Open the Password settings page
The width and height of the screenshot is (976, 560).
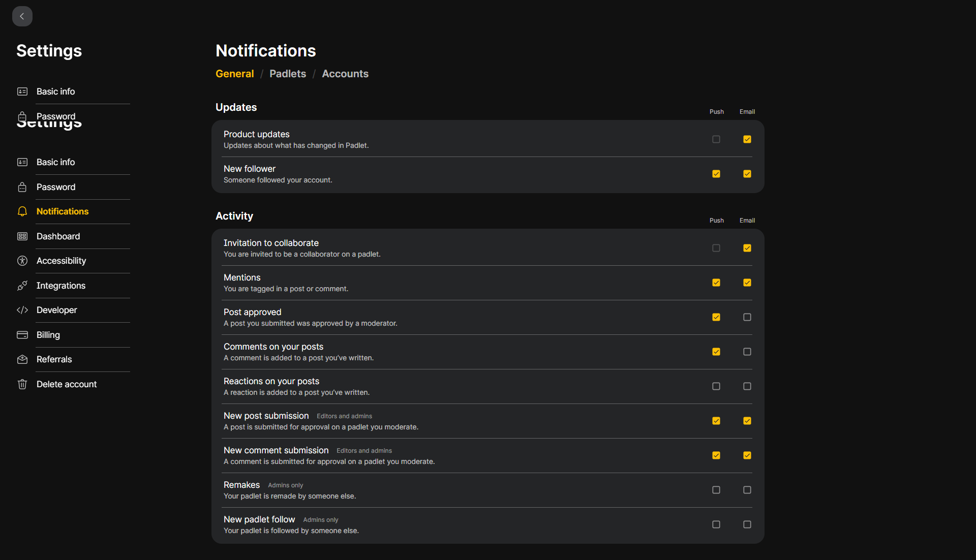coord(56,187)
